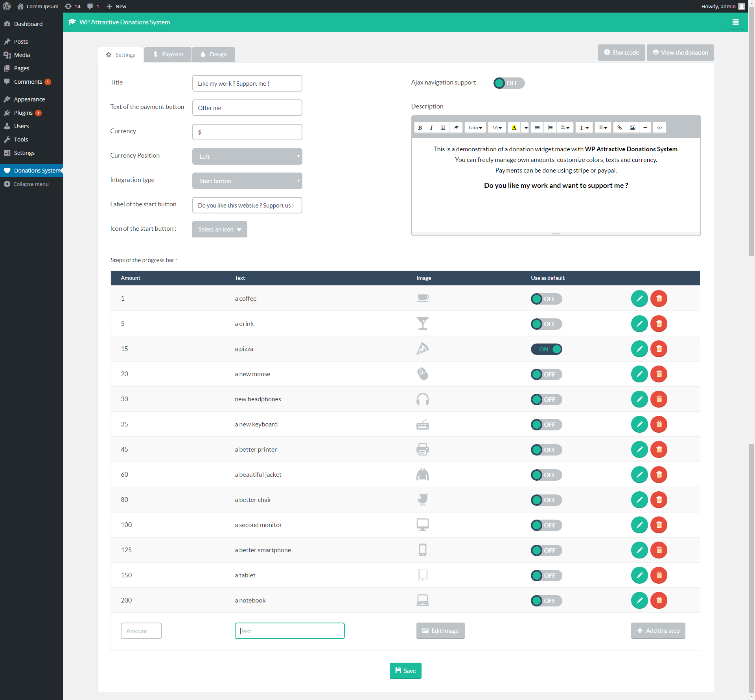Toggle bold formatting in description editor
The width and height of the screenshot is (755, 700).
coord(420,128)
